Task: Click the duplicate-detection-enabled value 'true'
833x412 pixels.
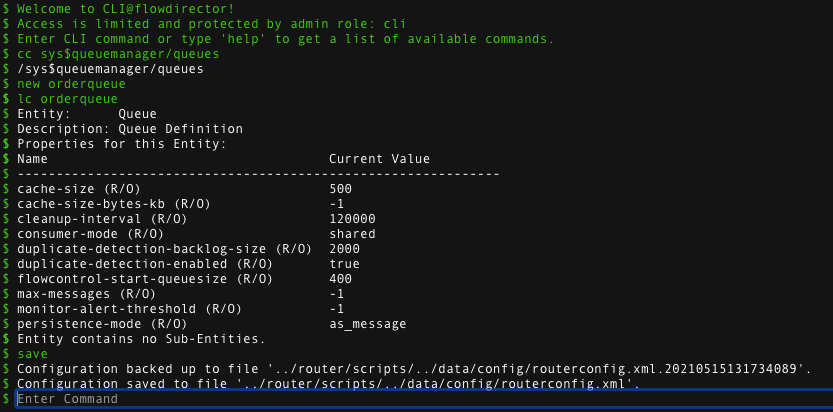Action: (344, 264)
